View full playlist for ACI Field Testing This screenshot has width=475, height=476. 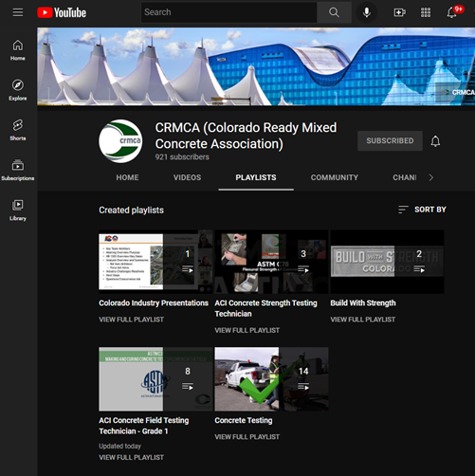click(x=131, y=457)
